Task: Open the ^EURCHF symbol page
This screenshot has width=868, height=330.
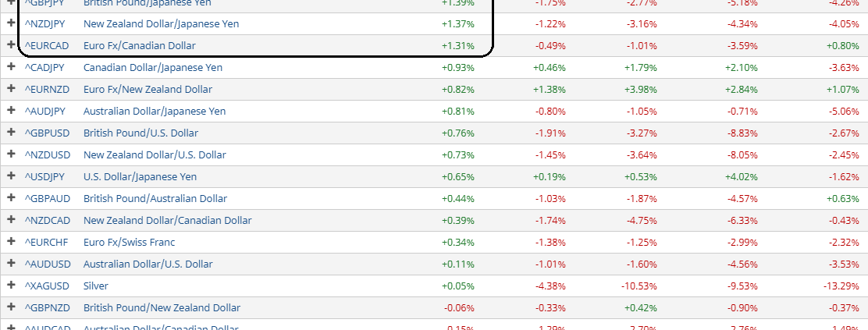Action: [47, 243]
